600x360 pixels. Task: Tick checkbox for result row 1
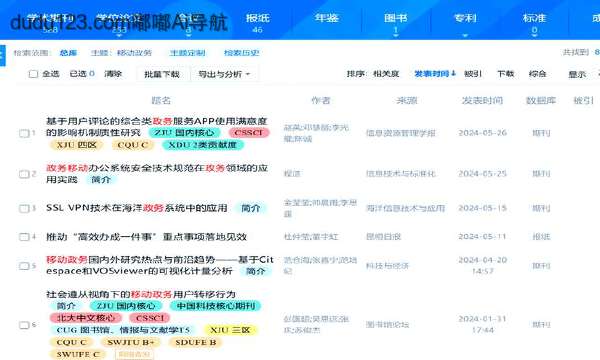[24, 133]
